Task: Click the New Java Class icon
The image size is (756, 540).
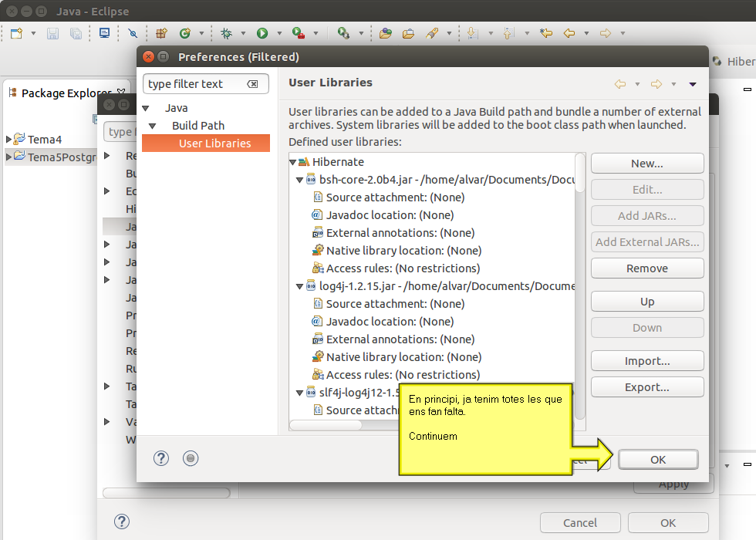Action: coord(184,33)
